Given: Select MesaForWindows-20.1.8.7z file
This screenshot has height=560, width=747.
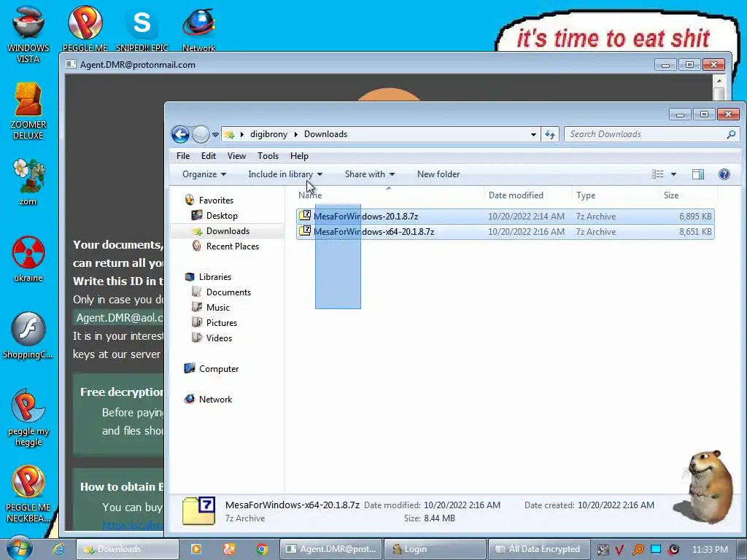Looking at the screenshot, I should tap(505, 216).
